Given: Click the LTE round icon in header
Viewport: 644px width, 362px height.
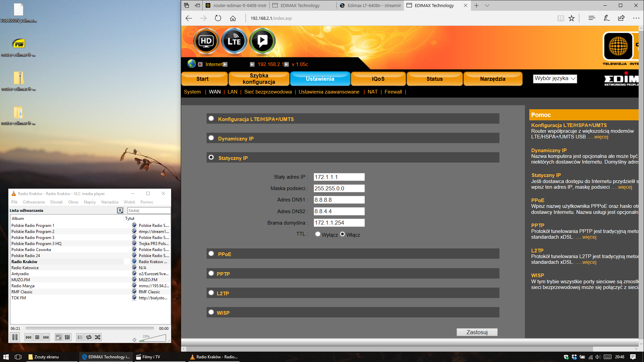Looking at the screenshot, I should [x=234, y=41].
